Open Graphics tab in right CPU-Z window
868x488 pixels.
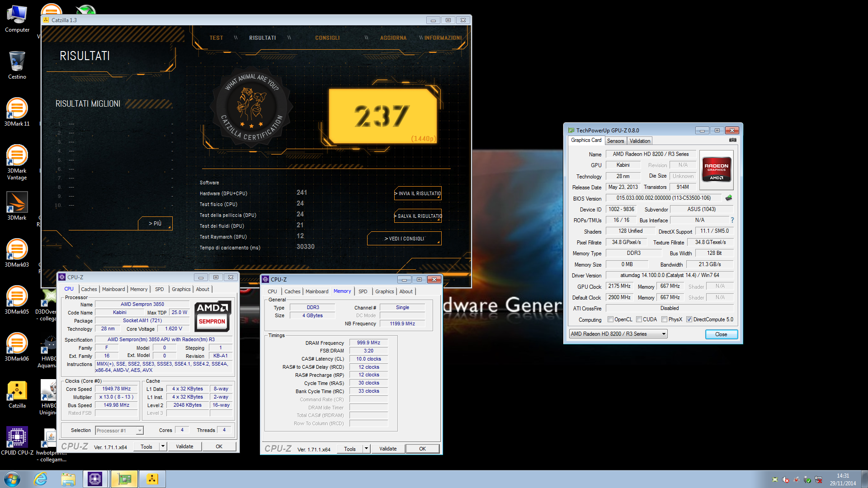click(385, 291)
